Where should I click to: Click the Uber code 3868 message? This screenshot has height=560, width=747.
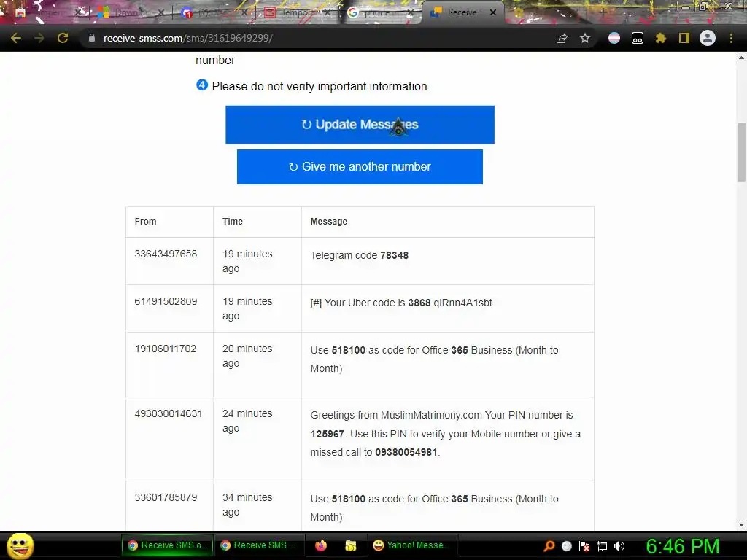(x=401, y=303)
